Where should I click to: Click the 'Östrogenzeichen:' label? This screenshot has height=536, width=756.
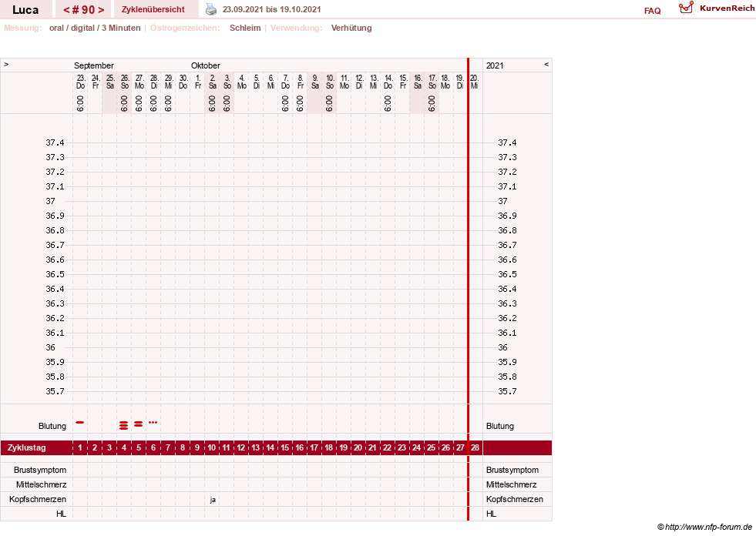pyautogui.click(x=185, y=28)
